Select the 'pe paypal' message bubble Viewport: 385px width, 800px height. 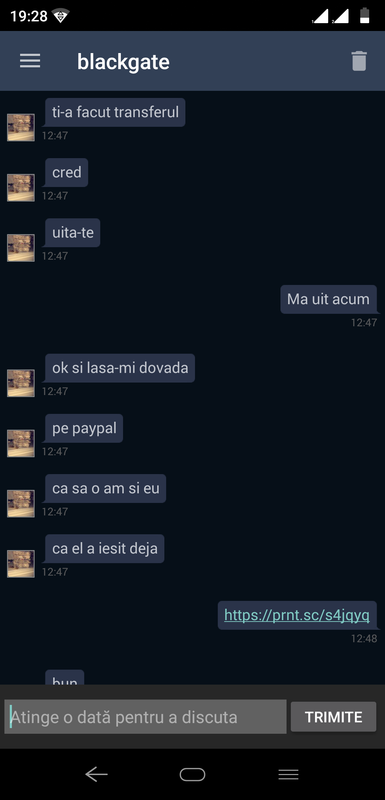84,428
